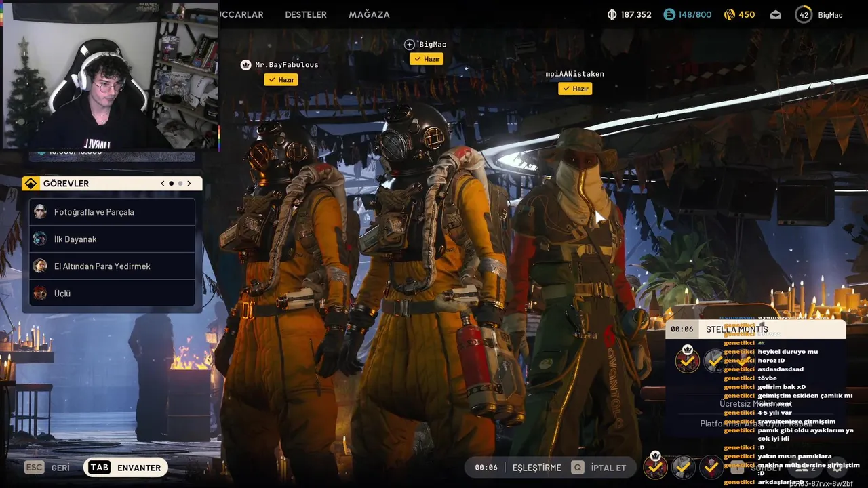Image resolution: width=868 pixels, height=488 pixels.
Task: Click the İlk Dayanak mission icon
Action: tap(41, 239)
